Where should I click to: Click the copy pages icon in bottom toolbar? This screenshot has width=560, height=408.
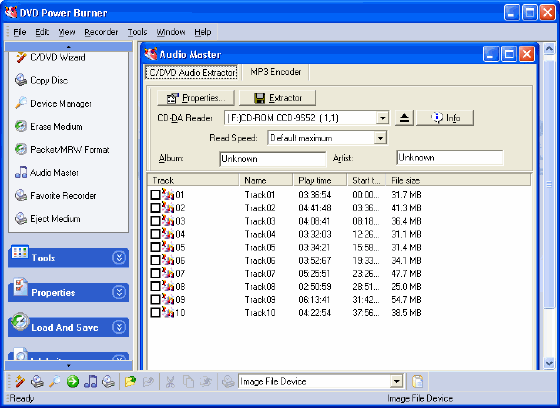pos(188,382)
